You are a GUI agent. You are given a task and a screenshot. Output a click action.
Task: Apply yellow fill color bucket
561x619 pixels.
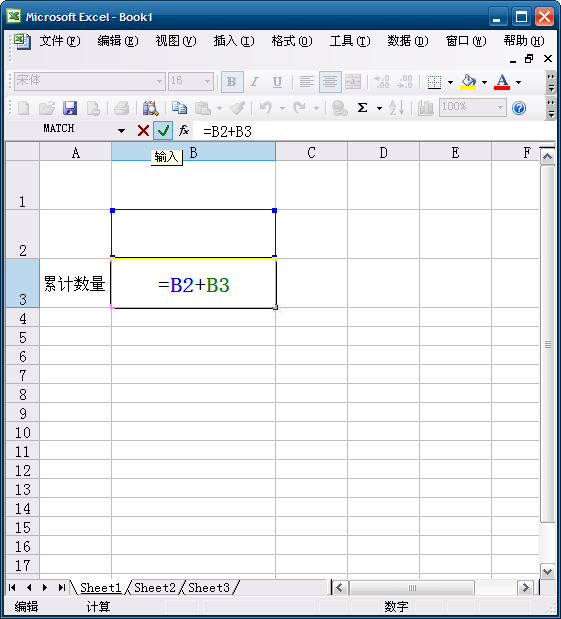(x=468, y=82)
